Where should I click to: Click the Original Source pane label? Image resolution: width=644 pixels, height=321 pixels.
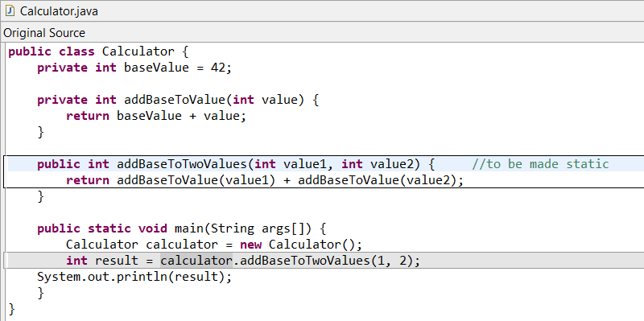[44, 33]
